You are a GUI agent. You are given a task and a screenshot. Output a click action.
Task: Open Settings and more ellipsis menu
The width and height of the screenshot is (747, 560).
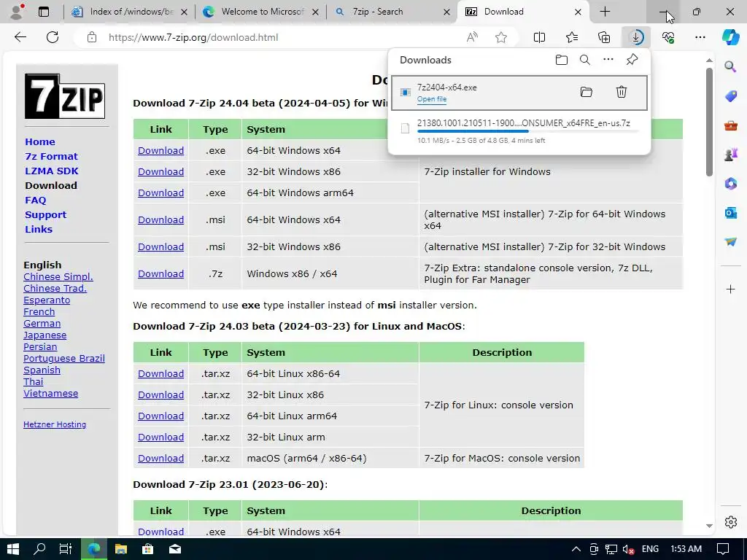(700, 37)
